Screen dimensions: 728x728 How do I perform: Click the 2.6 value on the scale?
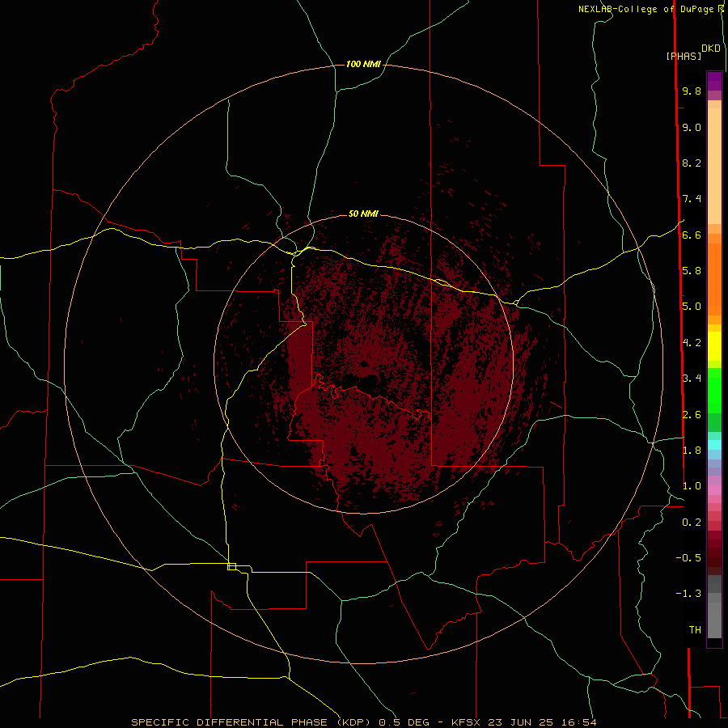pyautogui.click(x=692, y=415)
